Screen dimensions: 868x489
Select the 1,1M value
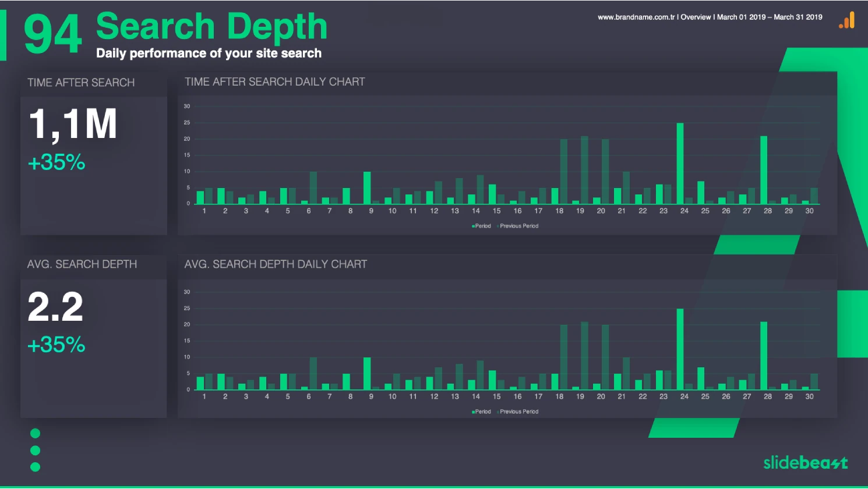(73, 125)
